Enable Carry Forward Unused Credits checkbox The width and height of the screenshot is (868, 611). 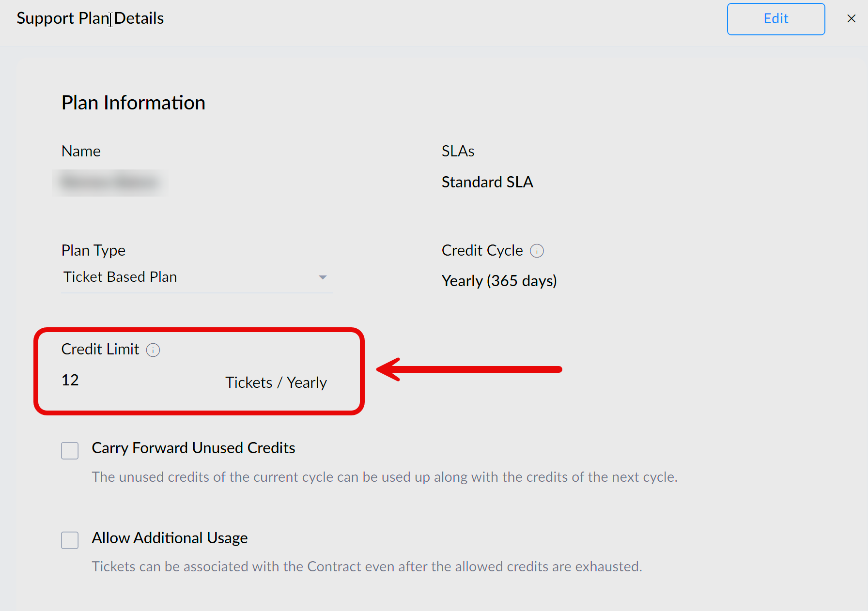[70, 450]
